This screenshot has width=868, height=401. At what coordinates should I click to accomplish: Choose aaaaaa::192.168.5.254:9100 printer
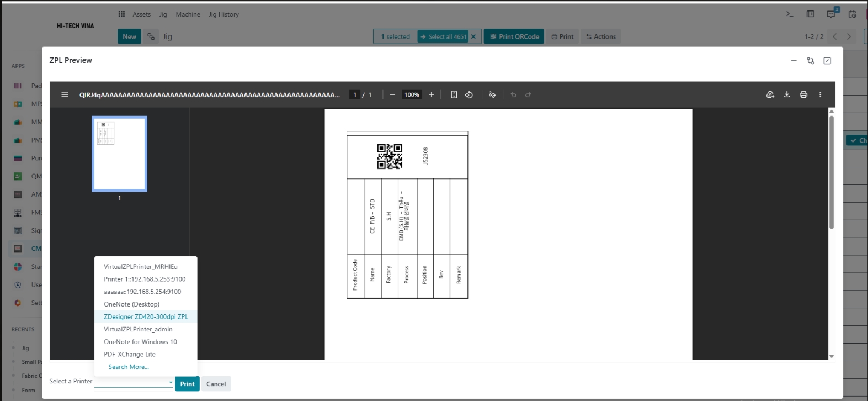click(146, 292)
